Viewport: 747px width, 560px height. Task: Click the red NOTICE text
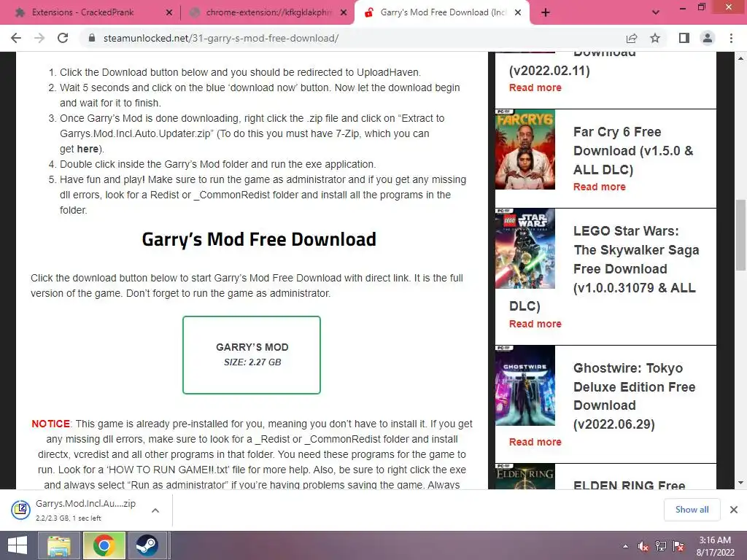(x=51, y=424)
